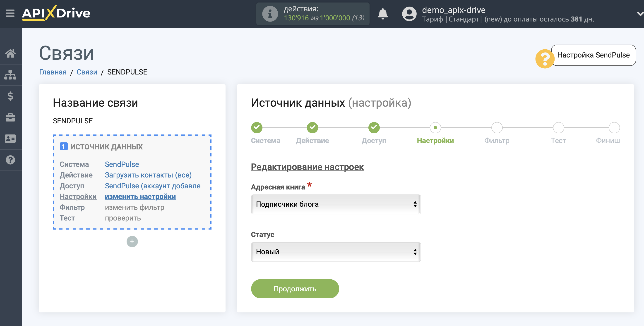Open the Настройка SendPulse help bubble
The width and height of the screenshot is (644, 326).
point(593,55)
